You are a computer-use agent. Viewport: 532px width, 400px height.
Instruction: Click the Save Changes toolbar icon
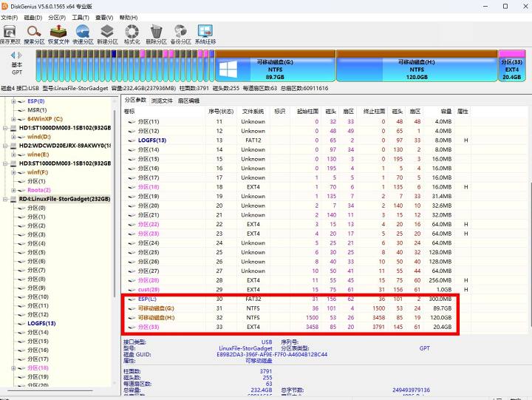pyautogui.click(x=10, y=35)
